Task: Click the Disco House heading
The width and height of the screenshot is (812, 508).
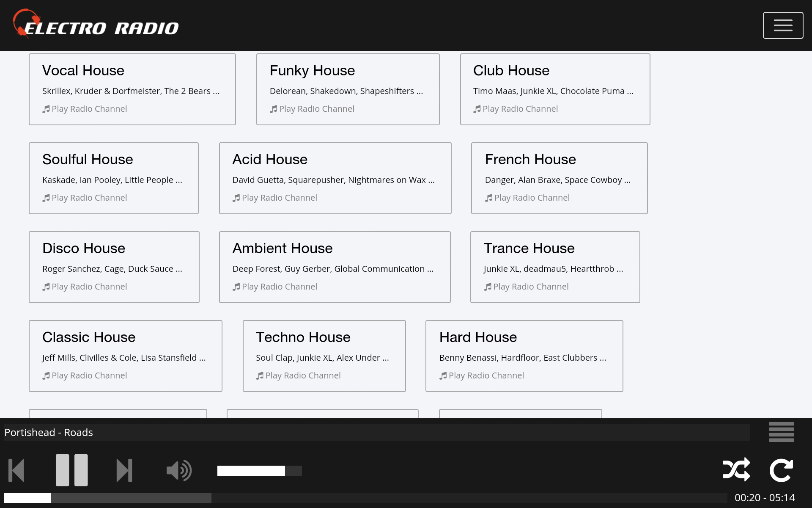Action: (x=84, y=248)
